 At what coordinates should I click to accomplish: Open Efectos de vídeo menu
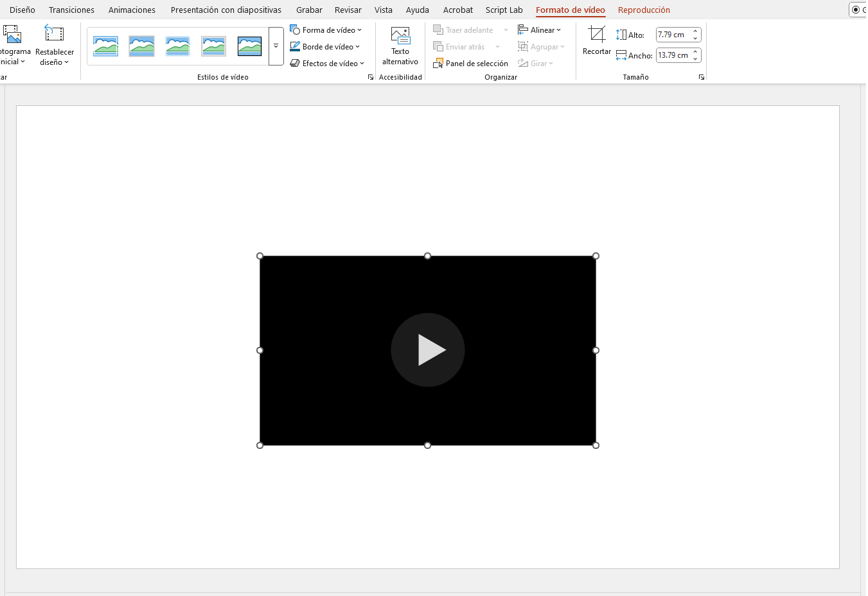(x=327, y=64)
